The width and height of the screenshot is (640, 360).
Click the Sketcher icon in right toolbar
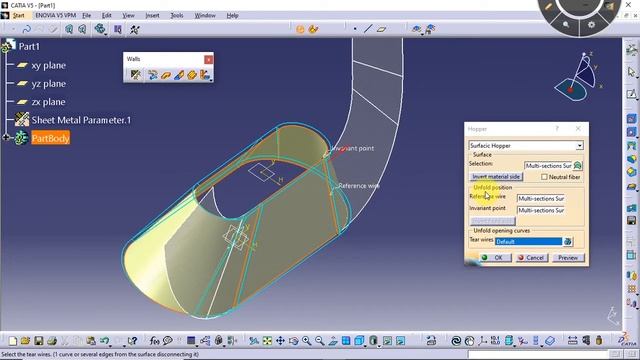(x=631, y=94)
